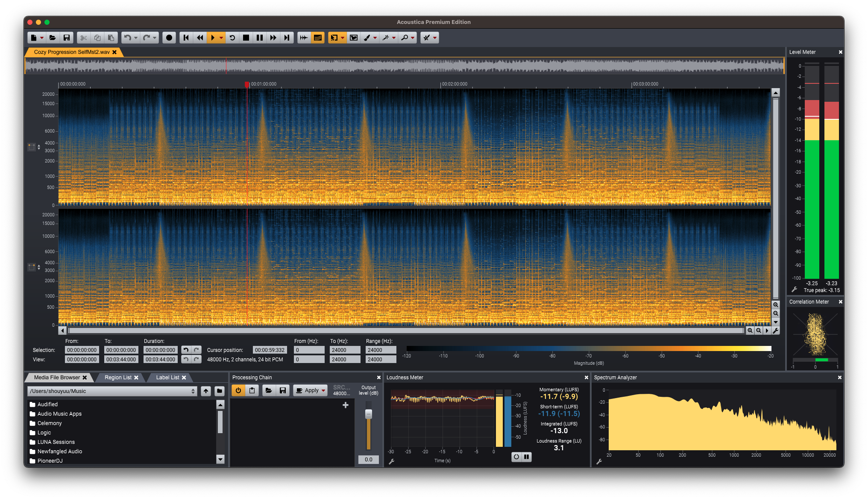The width and height of the screenshot is (868, 499).
Task: Switch to waveform view mode
Action: pyautogui.click(x=304, y=38)
